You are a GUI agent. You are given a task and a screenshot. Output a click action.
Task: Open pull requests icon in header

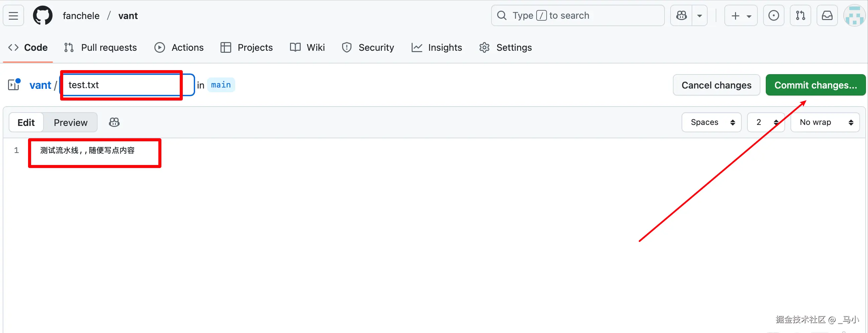click(x=800, y=15)
